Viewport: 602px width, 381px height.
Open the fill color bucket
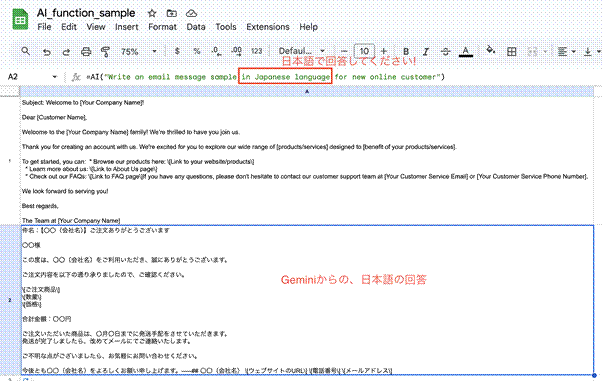pyautogui.click(x=491, y=50)
